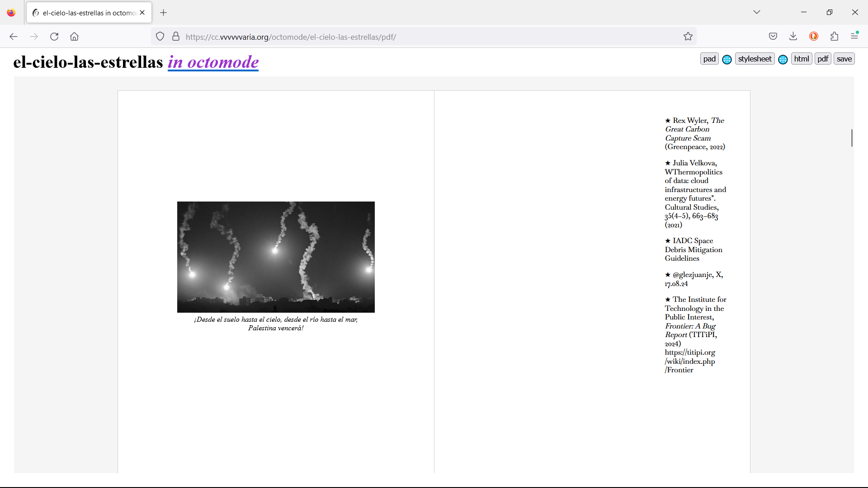Open the Downloads panel

click(793, 37)
